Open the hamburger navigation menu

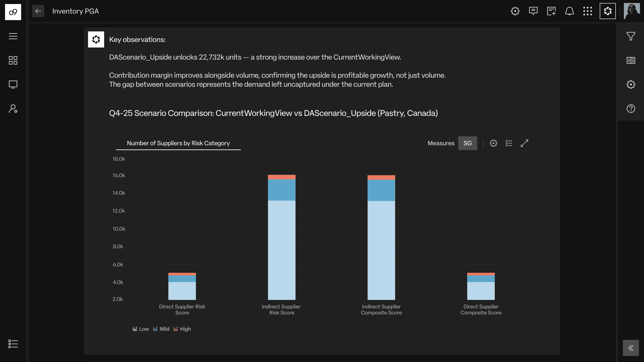[13, 36]
